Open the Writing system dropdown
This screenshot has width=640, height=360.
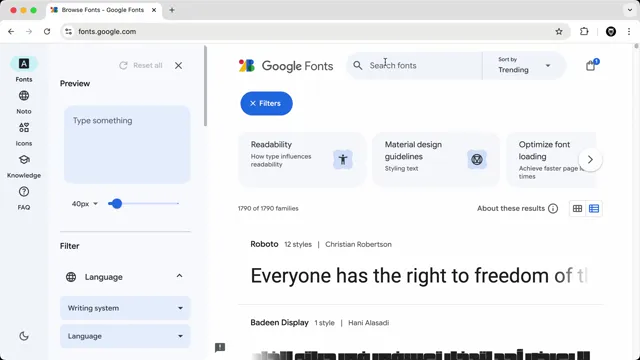click(125, 308)
